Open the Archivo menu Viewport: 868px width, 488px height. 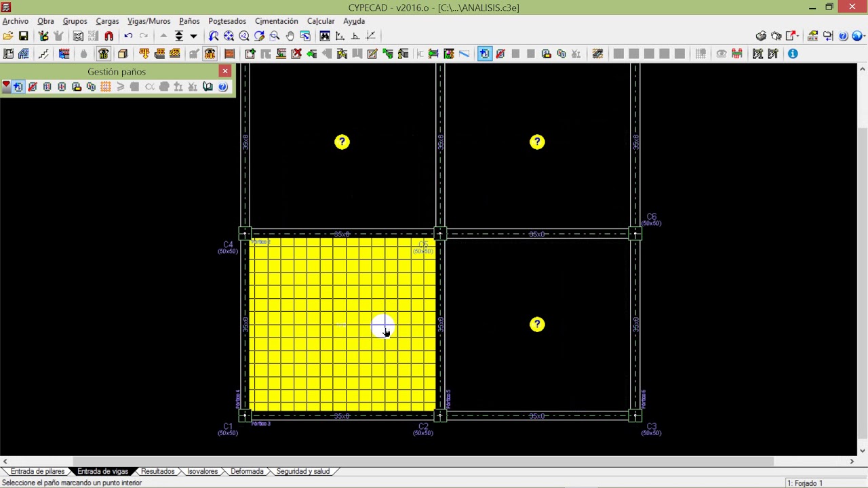pos(15,21)
